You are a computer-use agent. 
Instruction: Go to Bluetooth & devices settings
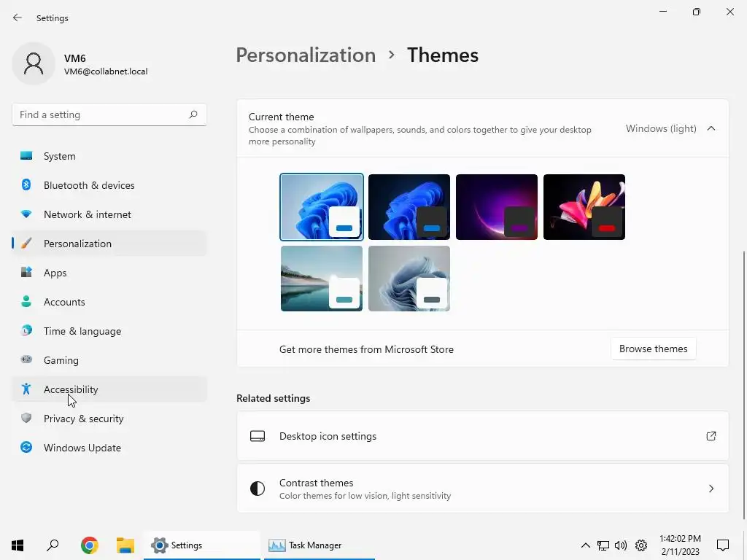click(109, 184)
